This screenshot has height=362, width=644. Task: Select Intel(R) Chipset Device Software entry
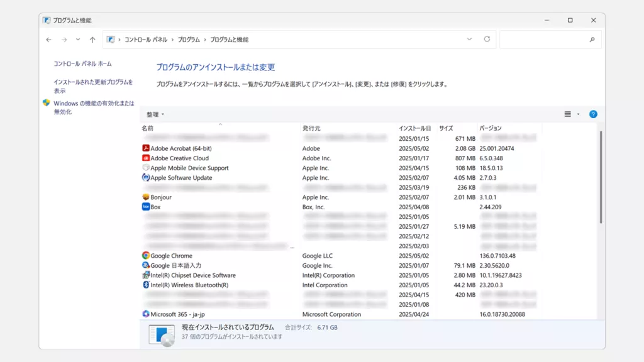340,275
